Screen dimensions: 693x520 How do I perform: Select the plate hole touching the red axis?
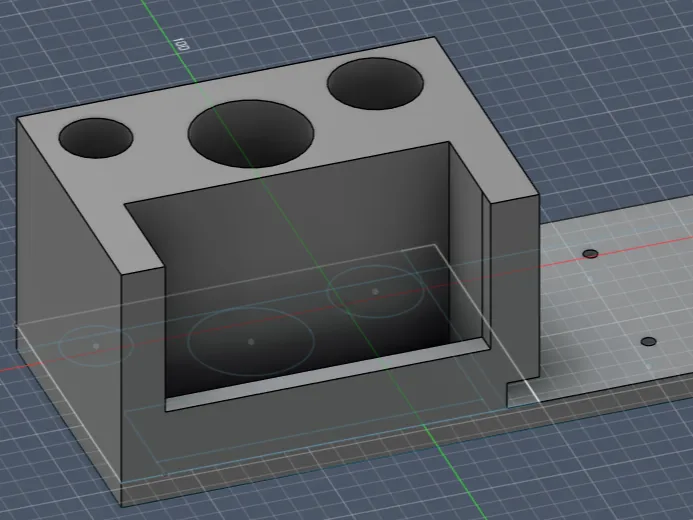click(590, 254)
